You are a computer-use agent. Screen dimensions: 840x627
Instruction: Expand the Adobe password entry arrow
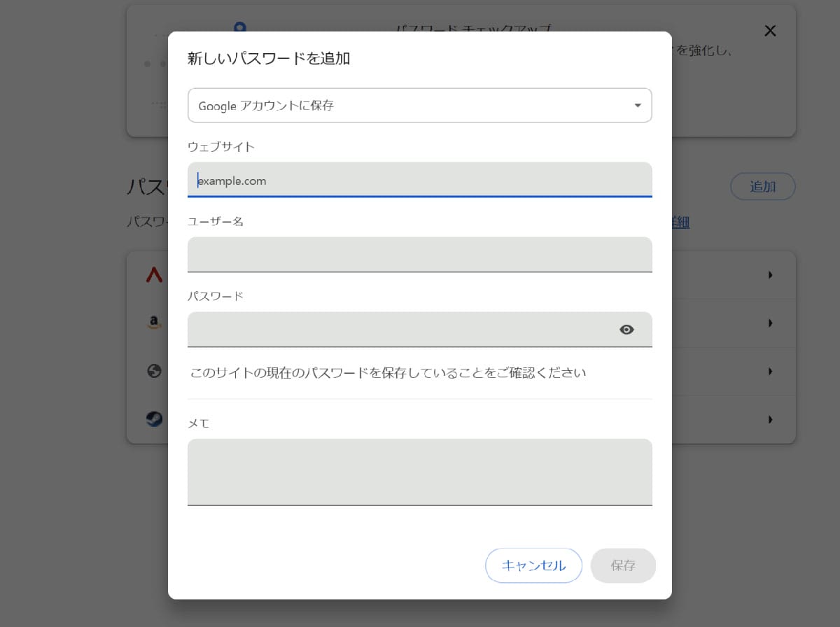(771, 275)
